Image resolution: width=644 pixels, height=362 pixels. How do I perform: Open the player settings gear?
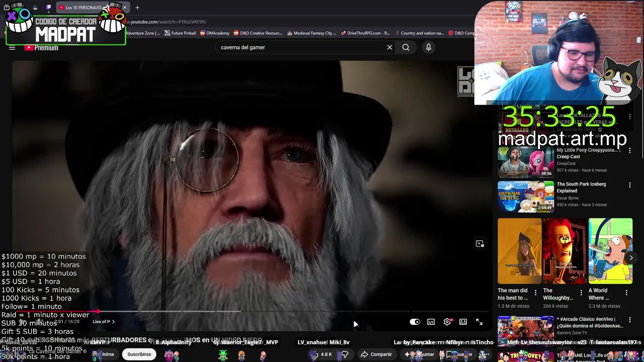point(447,322)
